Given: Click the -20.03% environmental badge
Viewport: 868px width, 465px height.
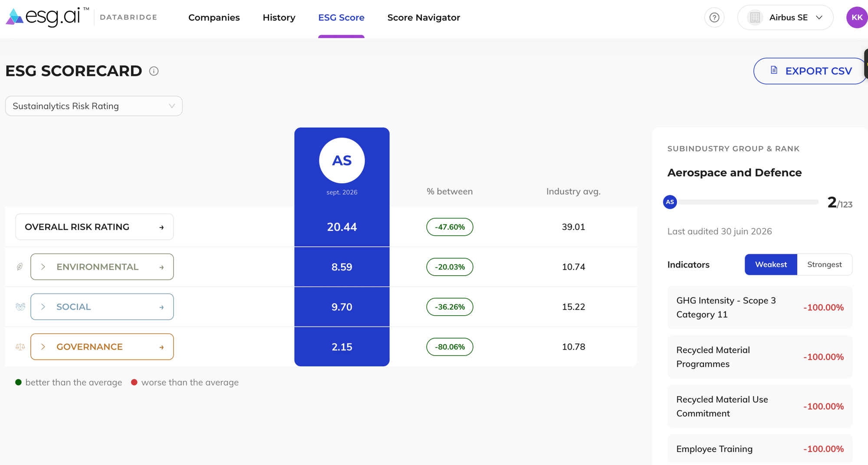Looking at the screenshot, I should [450, 267].
